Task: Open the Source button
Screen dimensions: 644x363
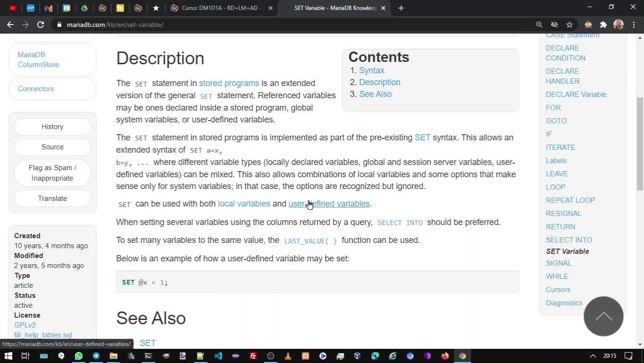Action: [x=52, y=147]
